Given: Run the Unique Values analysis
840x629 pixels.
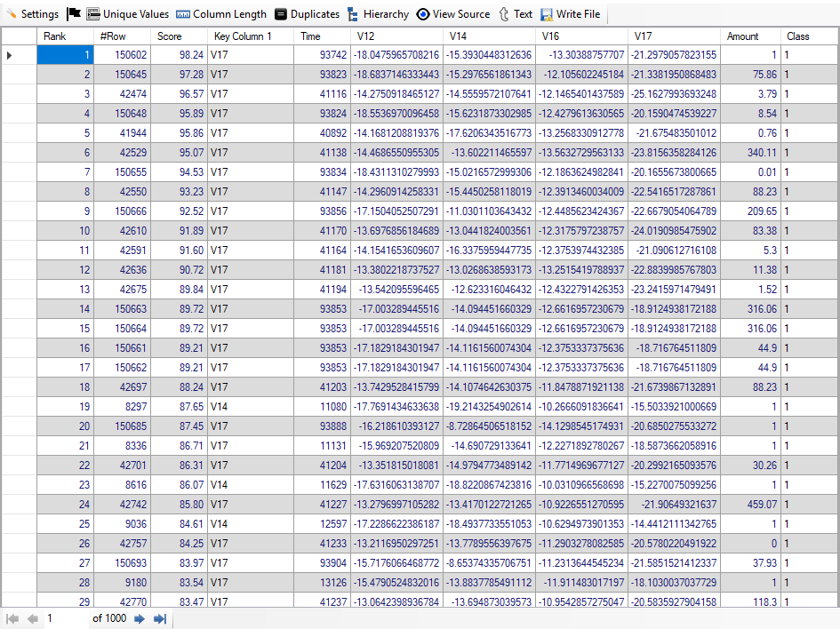Looking at the screenshot, I should pyautogui.click(x=128, y=14).
